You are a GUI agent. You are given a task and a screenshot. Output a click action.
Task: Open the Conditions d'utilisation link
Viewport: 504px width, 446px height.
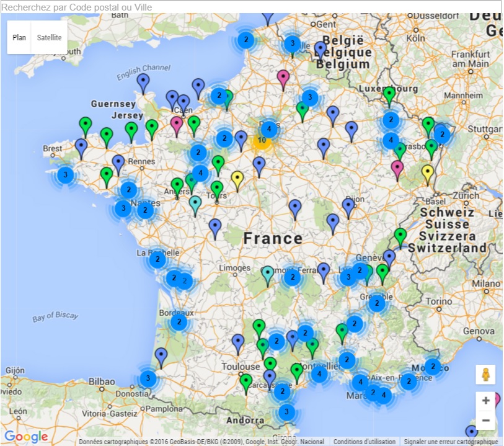(x=364, y=442)
